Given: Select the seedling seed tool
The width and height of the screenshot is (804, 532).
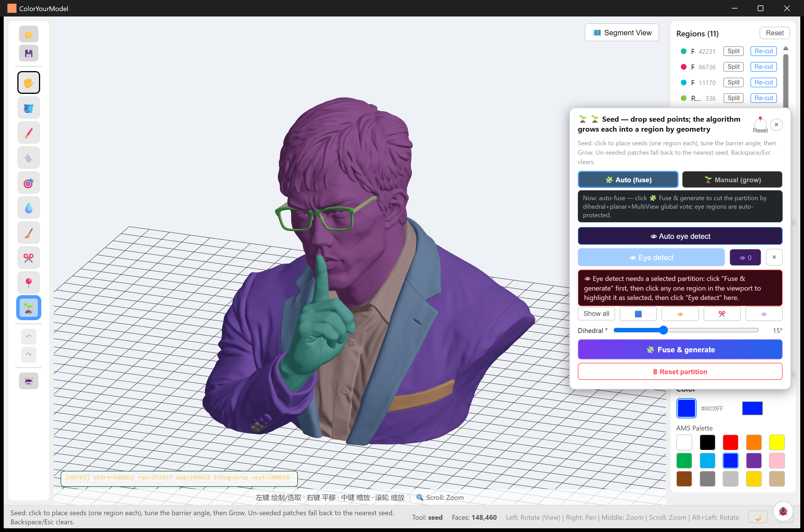Looking at the screenshot, I should pos(28,308).
